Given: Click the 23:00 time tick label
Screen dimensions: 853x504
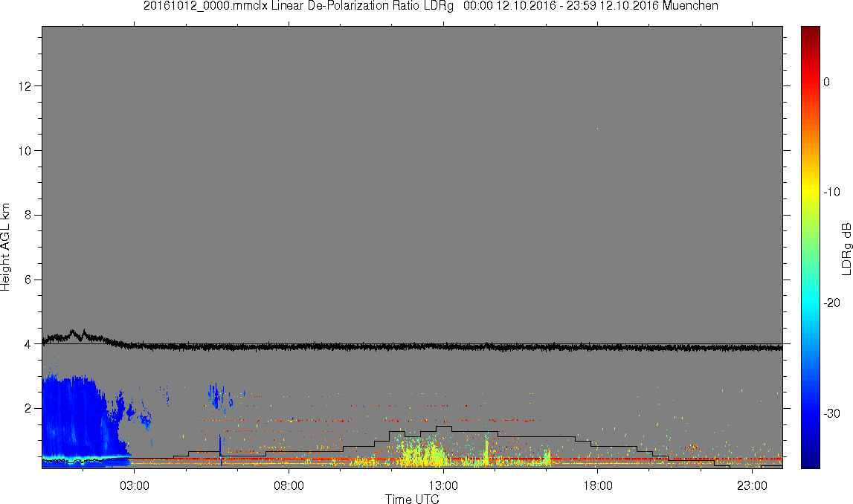Looking at the screenshot, I should coord(753,485).
